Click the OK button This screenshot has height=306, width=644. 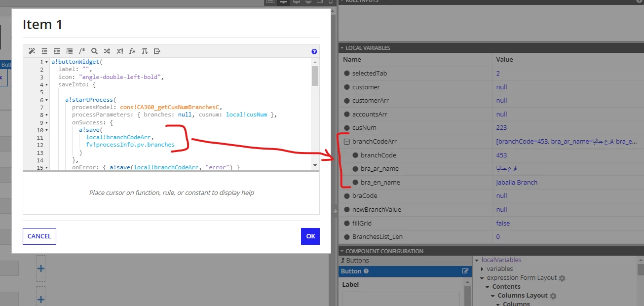tap(310, 236)
